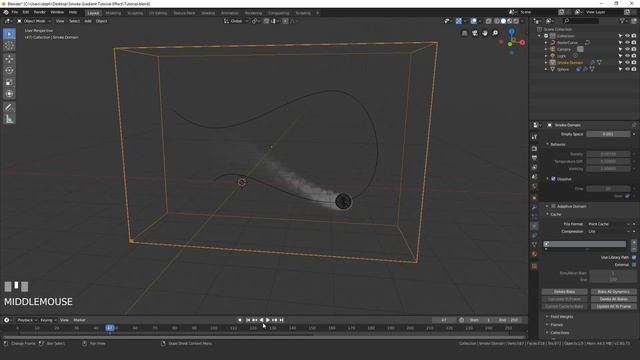This screenshot has height=360, width=640.
Task: Open the Render menu
Action: point(40,12)
